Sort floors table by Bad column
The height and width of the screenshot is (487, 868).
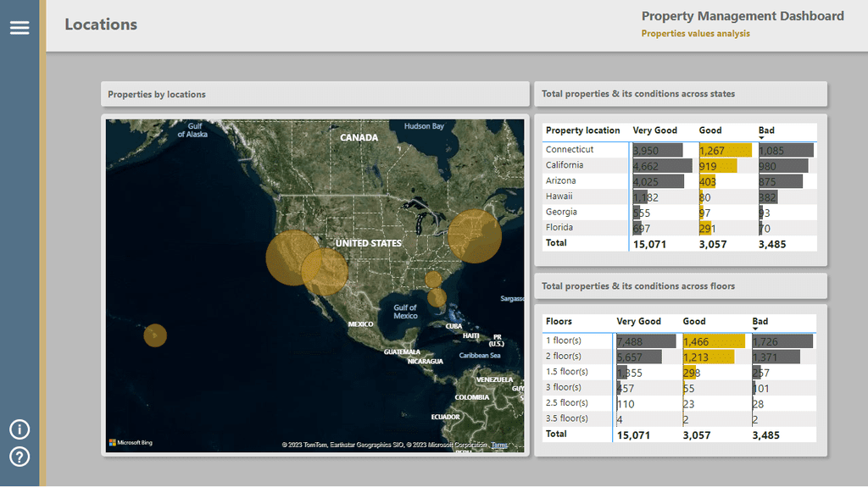tap(760, 322)
